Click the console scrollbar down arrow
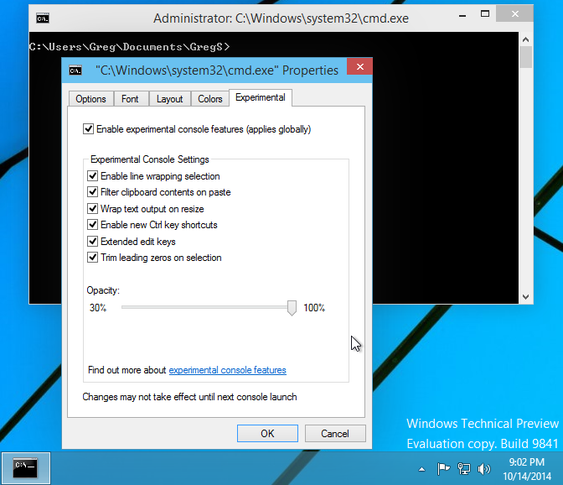The image size is (563, 485). tap(526, 297)
